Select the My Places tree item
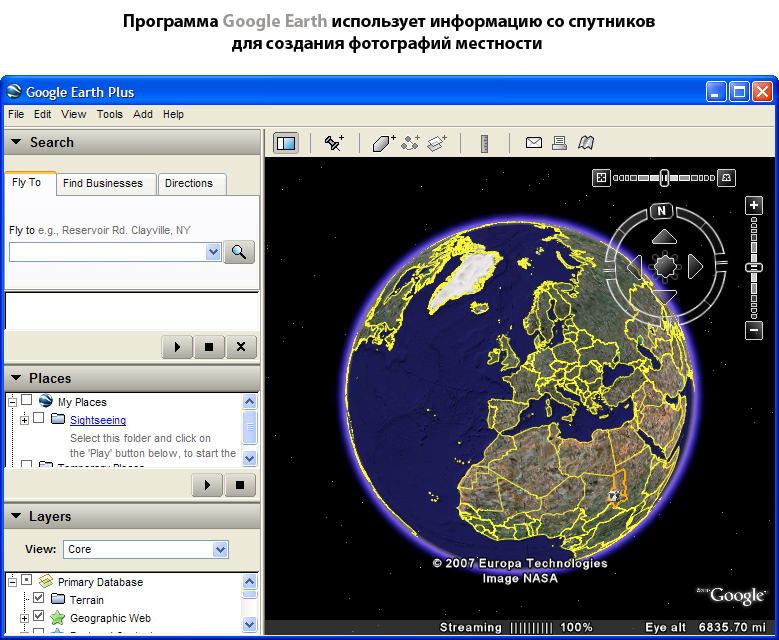 82,402
